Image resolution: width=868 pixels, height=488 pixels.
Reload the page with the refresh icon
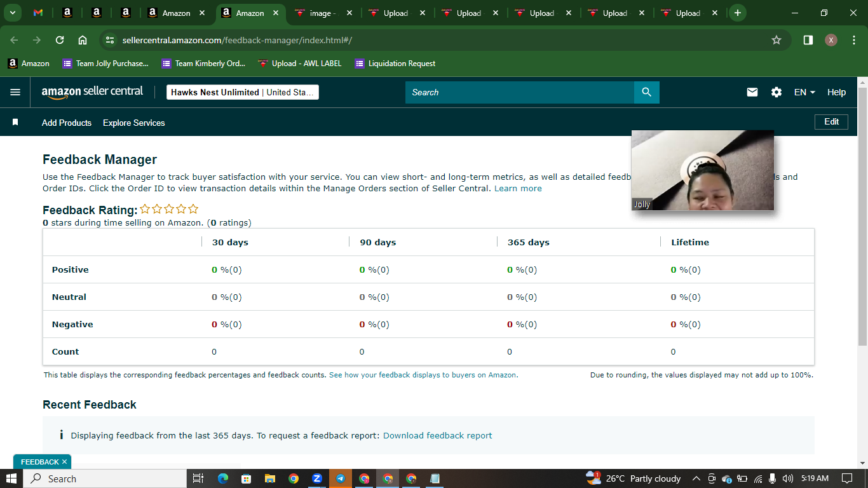click(60, 40)
